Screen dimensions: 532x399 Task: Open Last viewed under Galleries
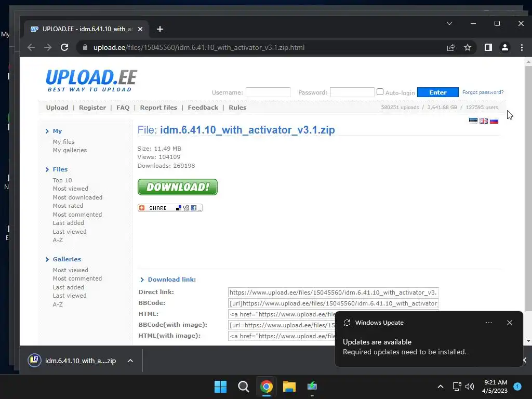tap(70, 296)
